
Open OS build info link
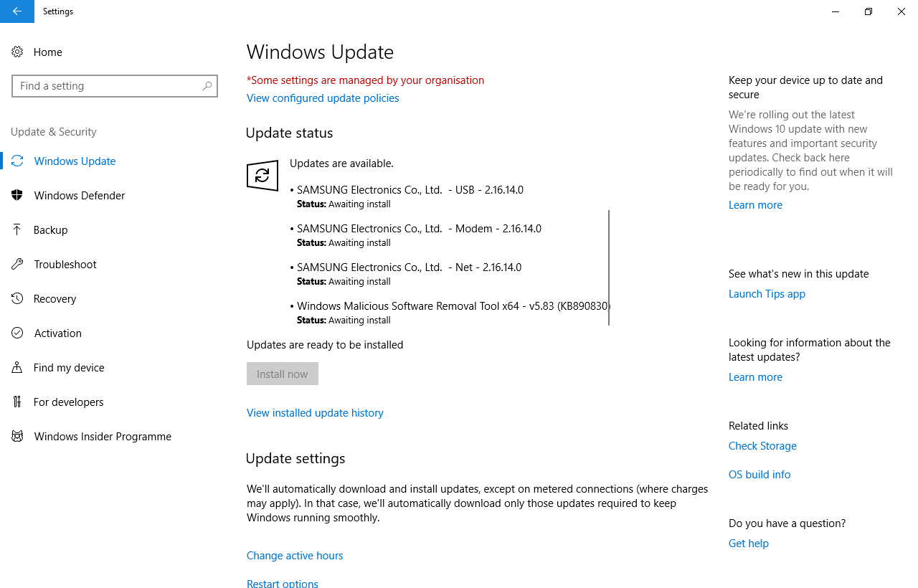(x=760, y=475)
